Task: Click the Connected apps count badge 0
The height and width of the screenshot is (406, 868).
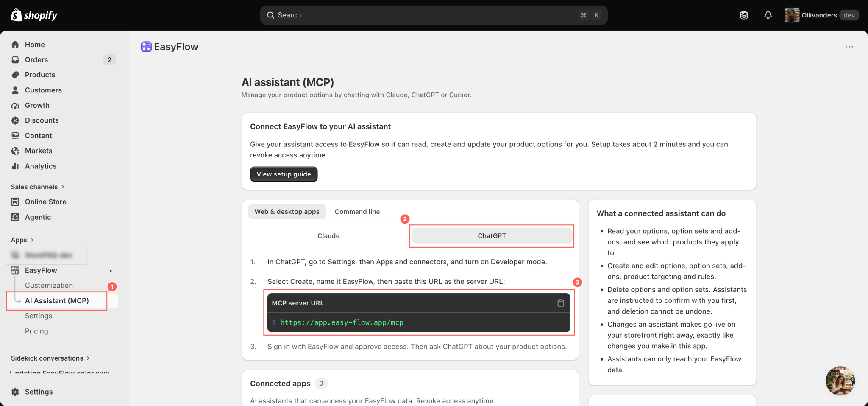Action: (321, 384)
